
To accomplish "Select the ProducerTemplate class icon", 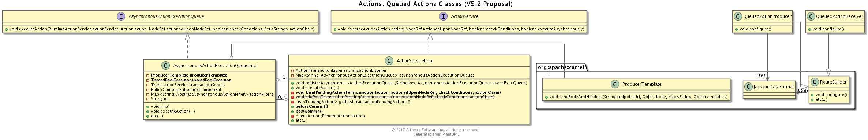I will [x=615, y=84].
